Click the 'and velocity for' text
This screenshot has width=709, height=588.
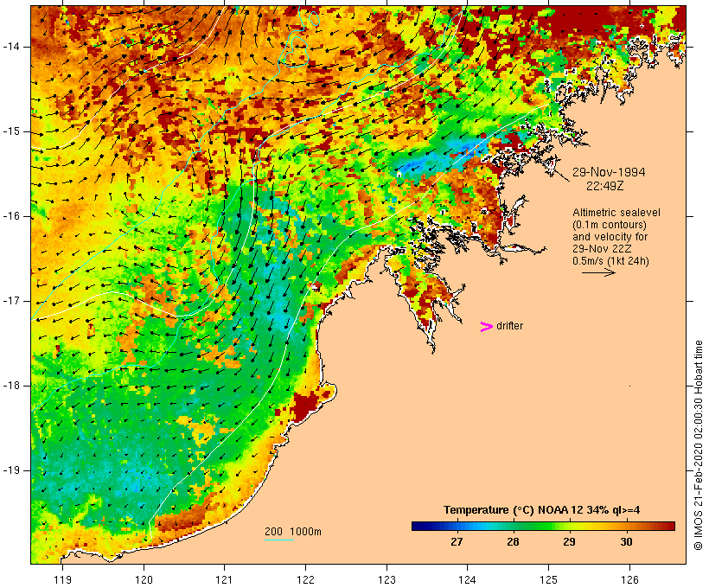coord(610,237)
